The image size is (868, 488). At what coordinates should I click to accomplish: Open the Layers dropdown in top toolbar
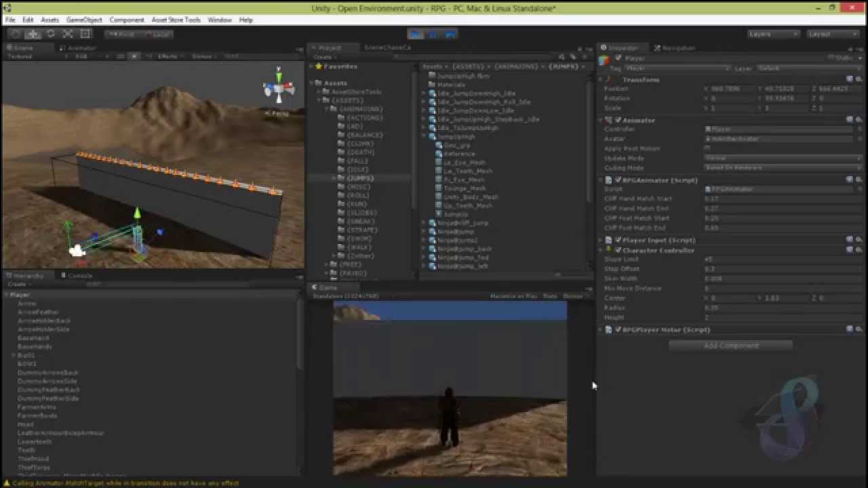774,34
